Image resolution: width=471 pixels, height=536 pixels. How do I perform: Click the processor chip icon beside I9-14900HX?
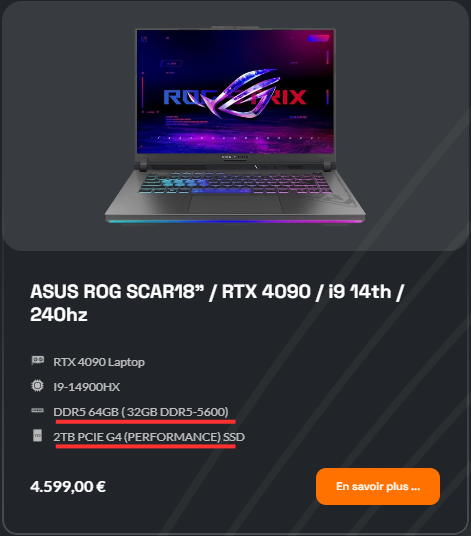pos(37,386)
